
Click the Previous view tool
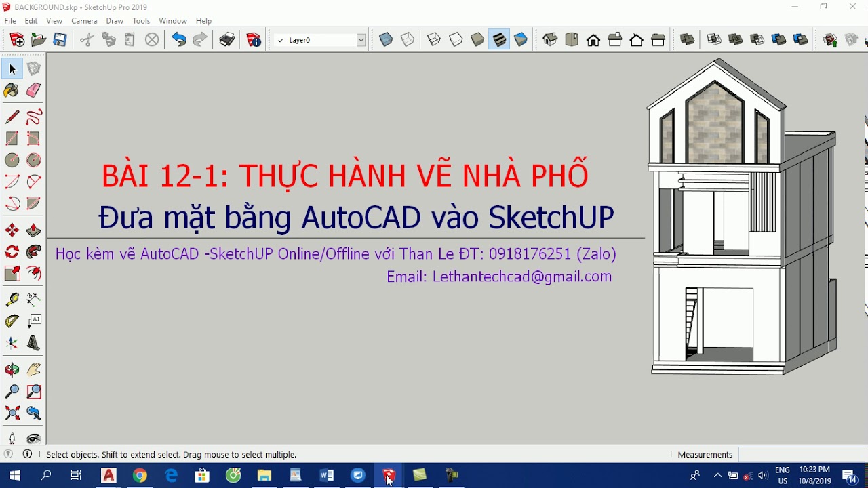(x=34, y=413)
